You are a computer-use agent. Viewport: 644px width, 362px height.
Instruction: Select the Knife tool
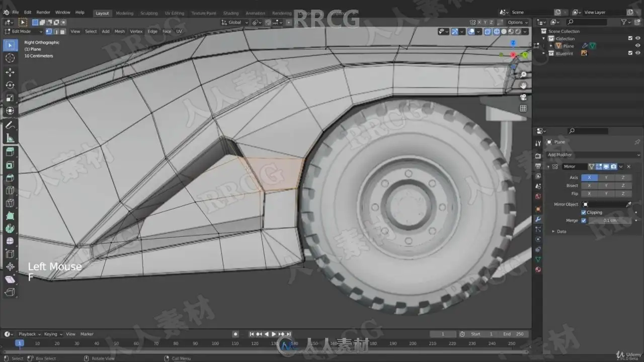[10, 203]
